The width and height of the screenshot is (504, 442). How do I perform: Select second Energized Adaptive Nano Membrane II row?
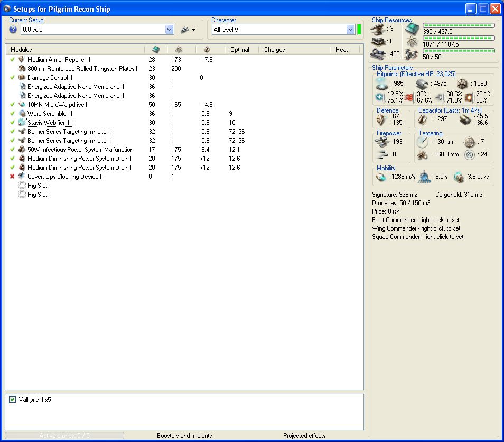click(185, 96)
